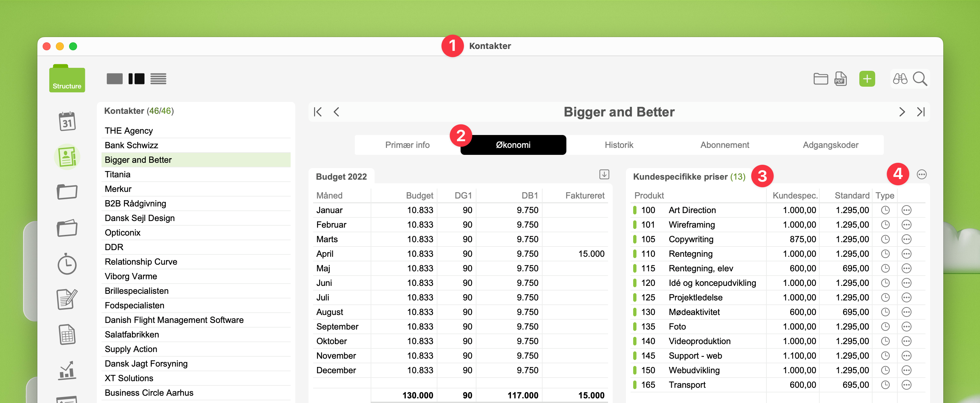Open the row menu for Art Direction
The height and width of the screenshot is (403, 980).
[x=906, y=210]
